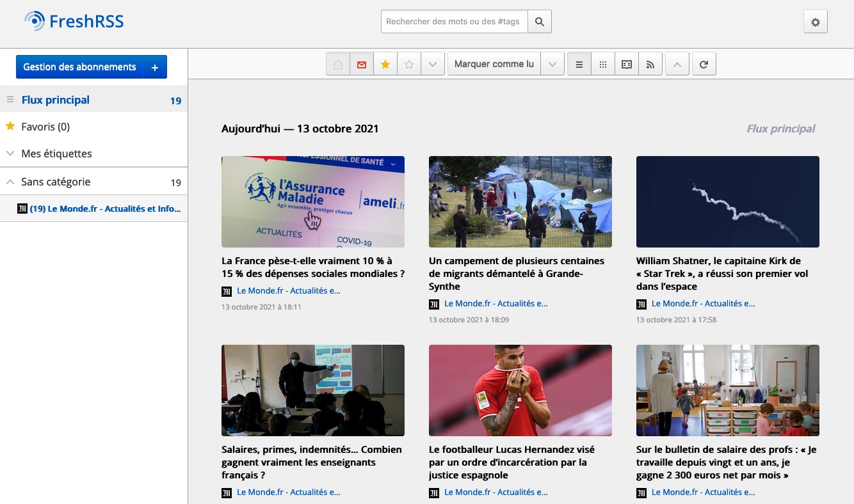Image resolution: width=854 pixels, height=504 pixels.
Task: Open the "William Shatner, le capitaine Kirk" article
Action: 722,274
